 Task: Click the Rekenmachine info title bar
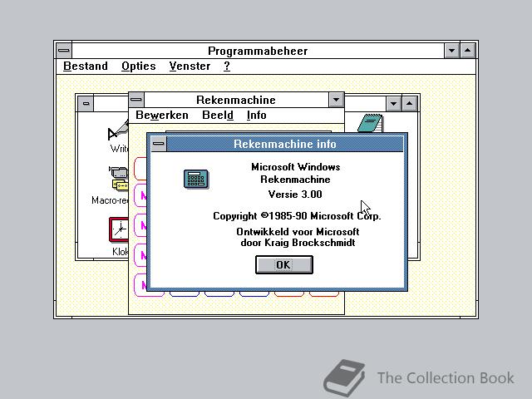coord(285,144)
